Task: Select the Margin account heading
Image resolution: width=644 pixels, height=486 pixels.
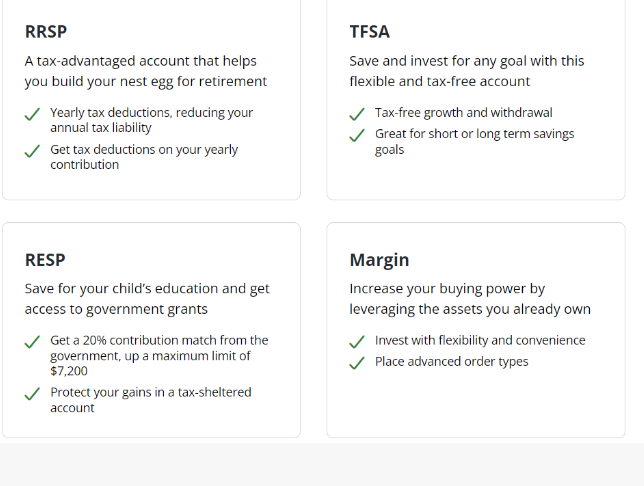Action: [379, 260]
